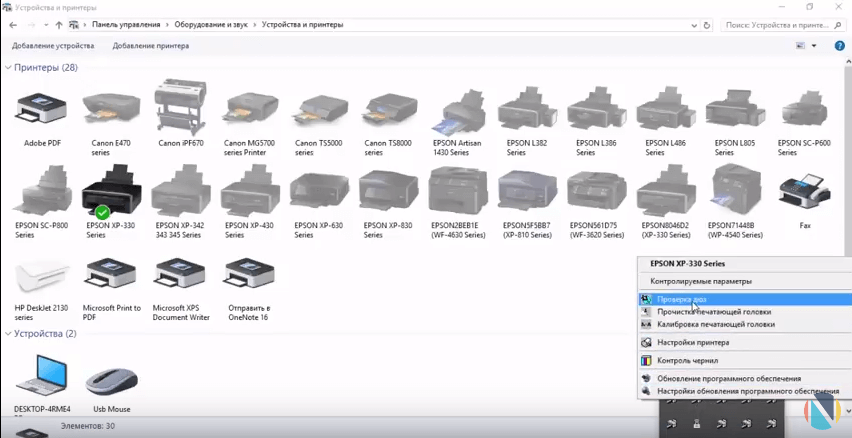Select the Usb Mouse device
Image resolution: width=852 pixels, height=438 pixels.
pyautogui.click(x=111, y=380)
